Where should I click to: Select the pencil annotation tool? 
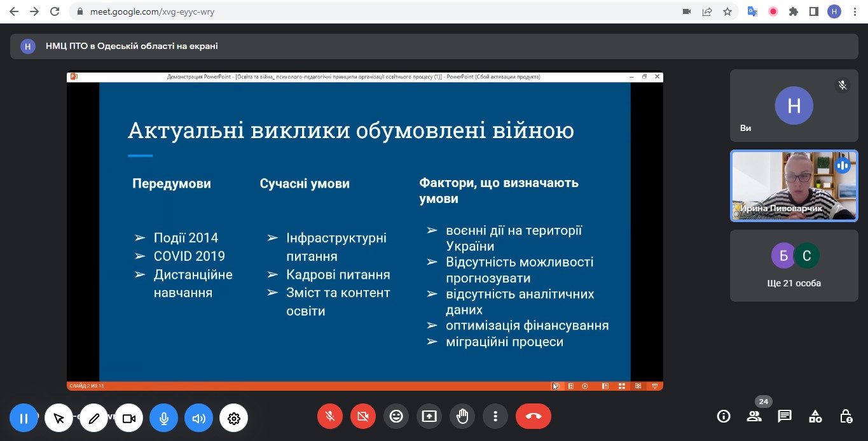94,418
